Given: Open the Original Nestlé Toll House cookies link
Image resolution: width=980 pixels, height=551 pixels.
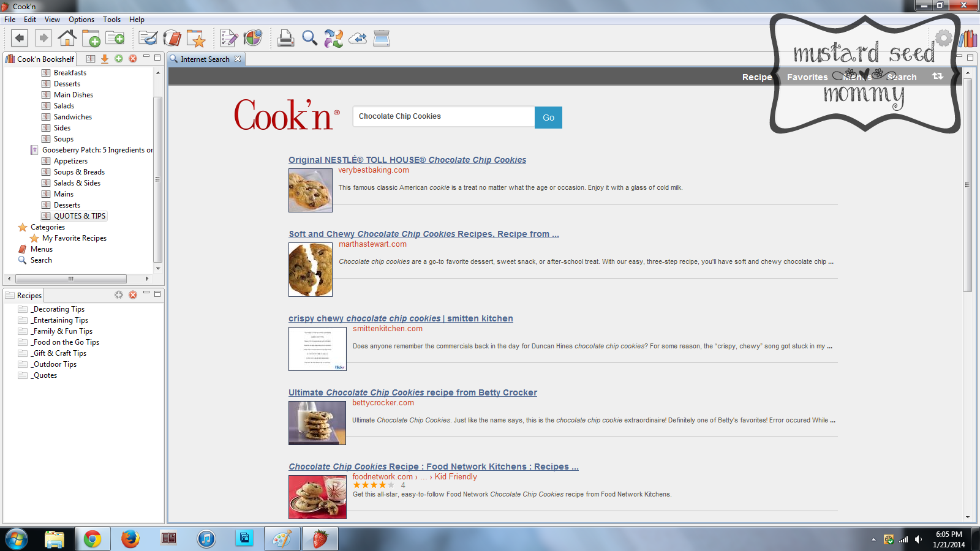Looking at the screenshot, I should click(x=407, y=160).
